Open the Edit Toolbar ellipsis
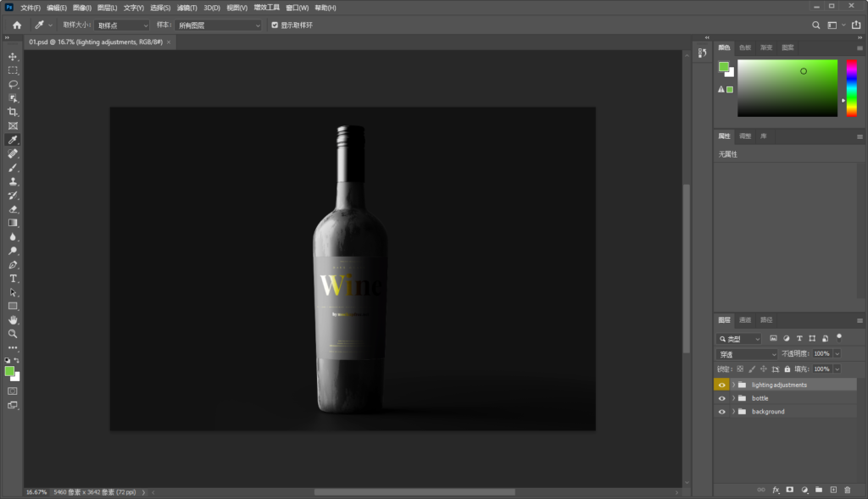Image resolution: width=868 pixels, height=499 pixels. click(x=13, y=348)
